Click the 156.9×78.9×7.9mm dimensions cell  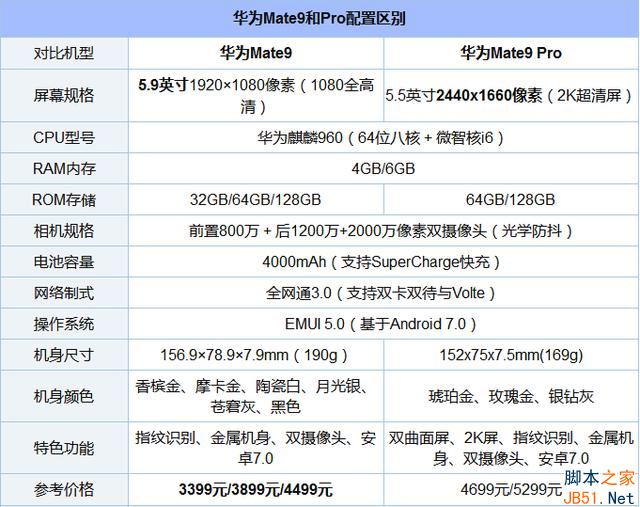click(x=254, y=355)
